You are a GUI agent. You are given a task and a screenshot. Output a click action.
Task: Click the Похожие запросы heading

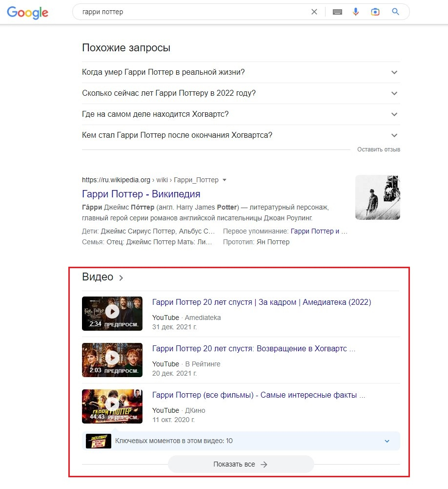pyautogui.click(x=126, y=48)
